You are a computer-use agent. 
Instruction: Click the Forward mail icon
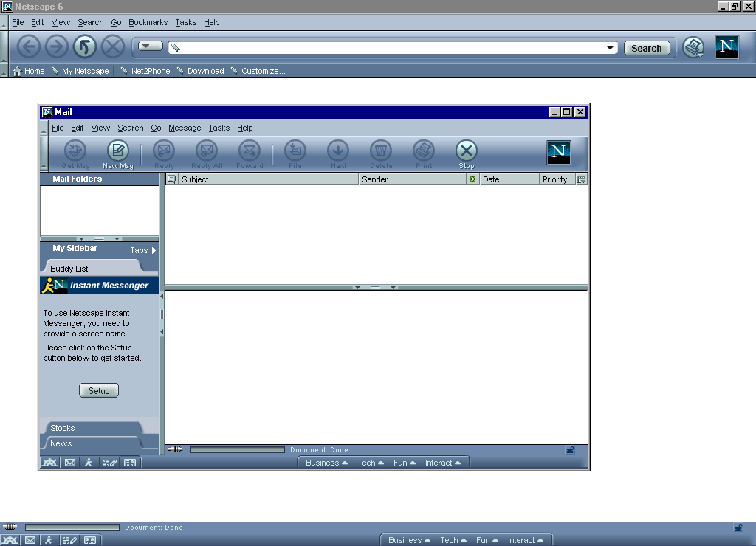pyautogui.click(x=250, y=155)
